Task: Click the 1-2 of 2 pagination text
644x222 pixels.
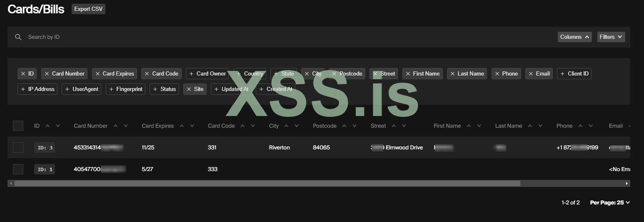Action: click(x=571, y=203)
